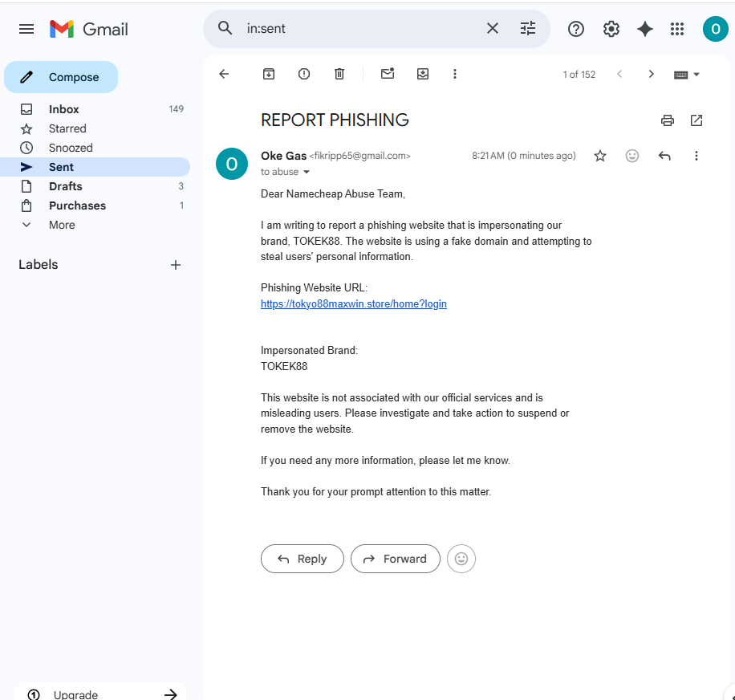Open message More menu beside reply
This screenshot has height=700, width=735.
point(696,156)
